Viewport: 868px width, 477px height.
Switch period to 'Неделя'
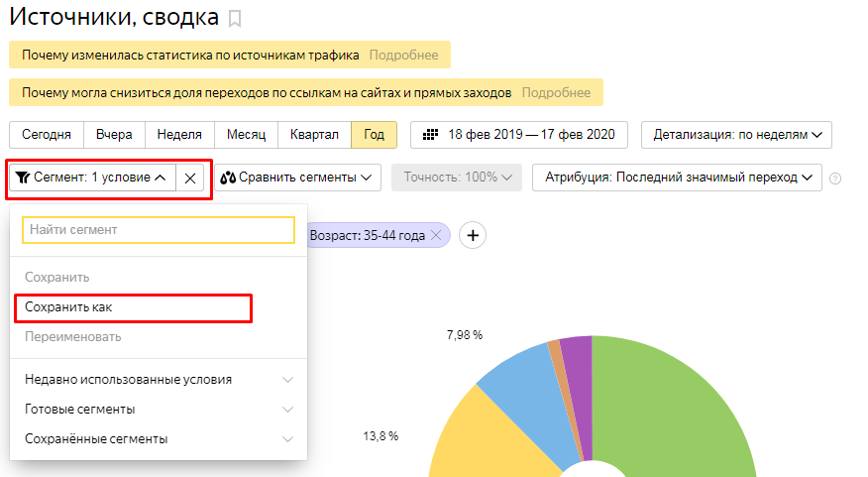tap(179, 135)
